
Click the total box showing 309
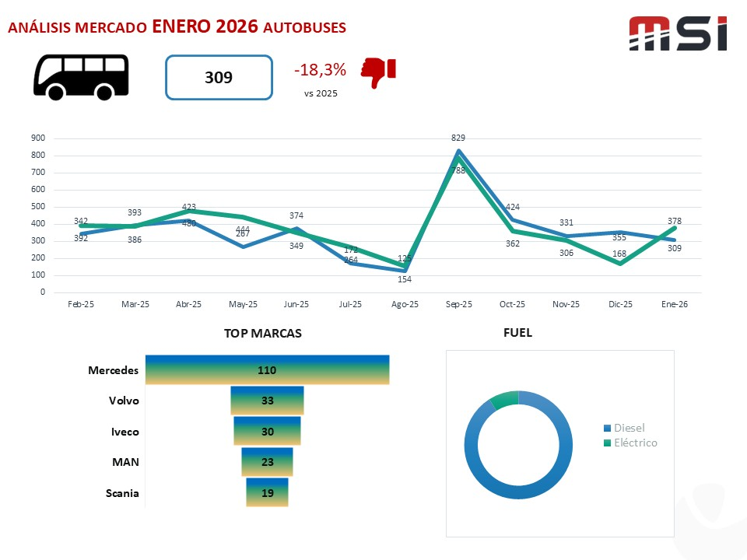click(219, 78)
